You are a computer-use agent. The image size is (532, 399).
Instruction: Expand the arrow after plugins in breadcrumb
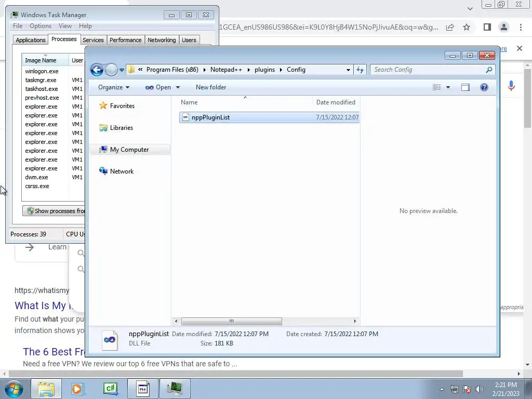pos(281,70)
